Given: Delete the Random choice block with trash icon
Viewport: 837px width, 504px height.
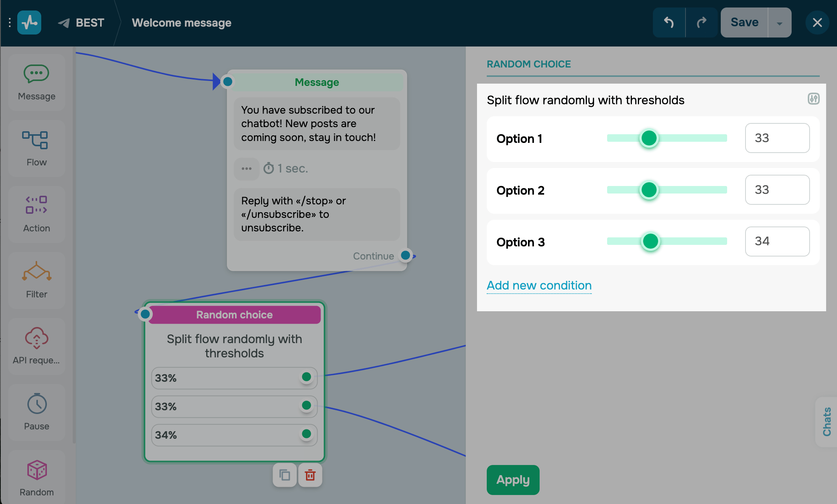Looking at the screenshot, I should [x=310, y=475].
